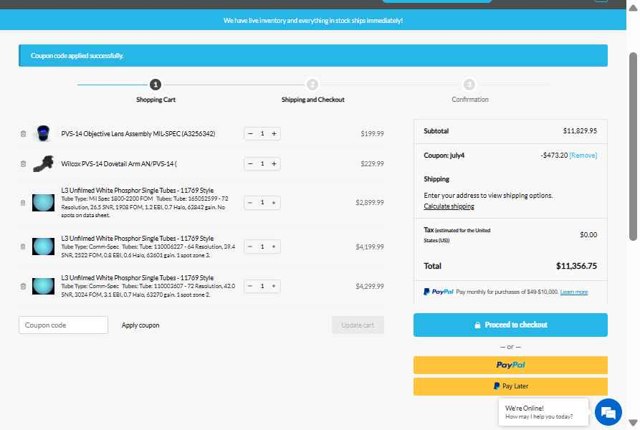Click the We're Online chat message popup

[x=543, y=412]
